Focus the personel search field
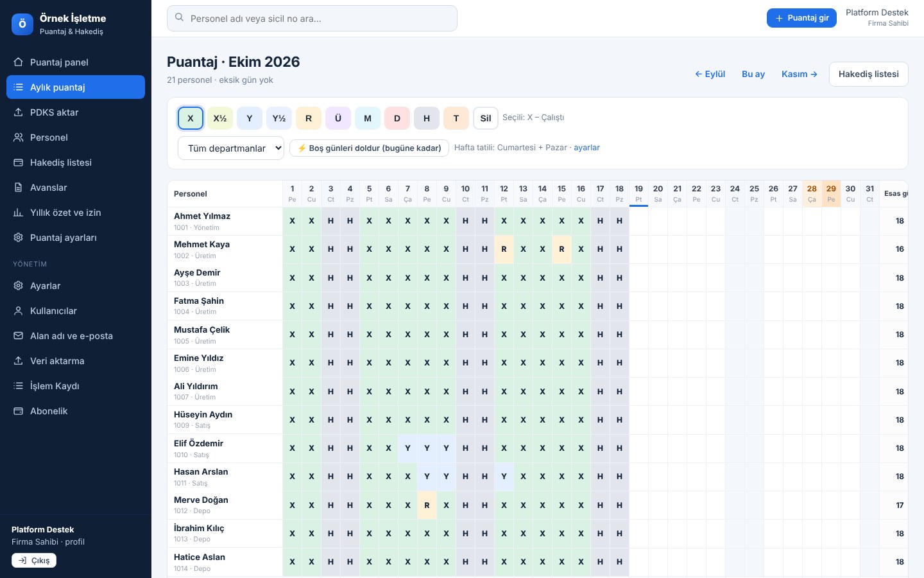Screen dimensions: 924x578 pos(312,19)
